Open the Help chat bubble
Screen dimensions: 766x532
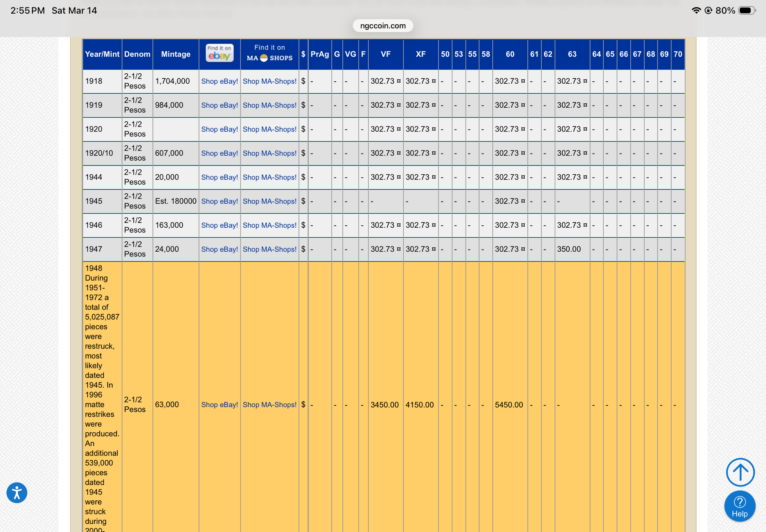click(739, 506)
